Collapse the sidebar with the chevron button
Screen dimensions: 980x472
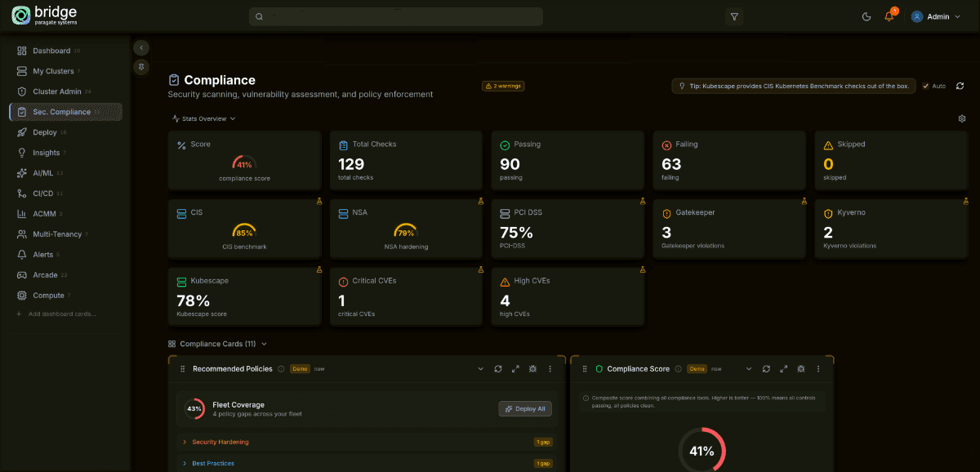tap(141, 48)
